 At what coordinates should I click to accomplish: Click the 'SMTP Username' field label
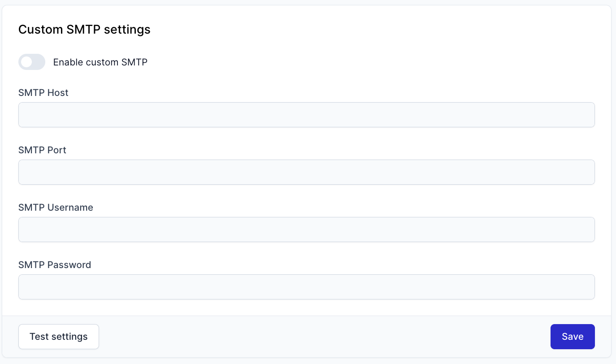pos(56,208)
